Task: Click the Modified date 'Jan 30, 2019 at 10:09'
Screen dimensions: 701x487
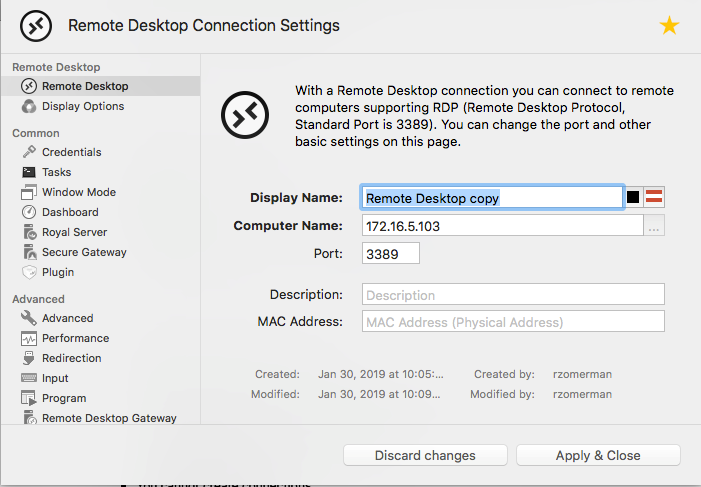Action: pyautogui.click(x=379, y=394)
